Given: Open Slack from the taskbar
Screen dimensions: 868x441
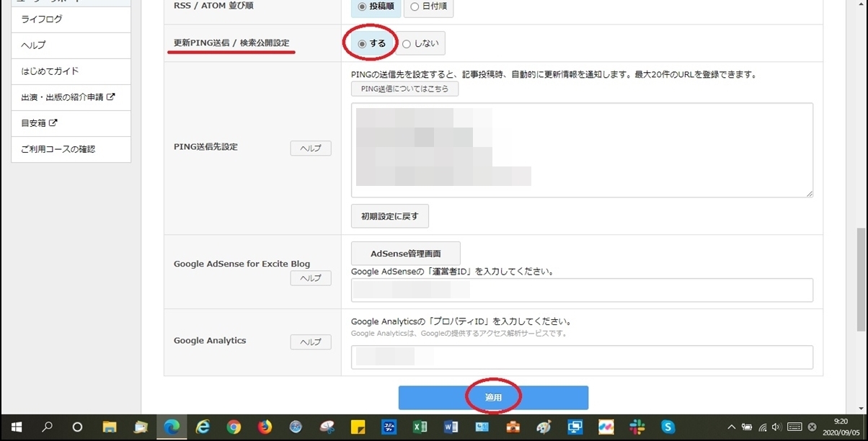Looking at the screenshot, I should 637,427.
